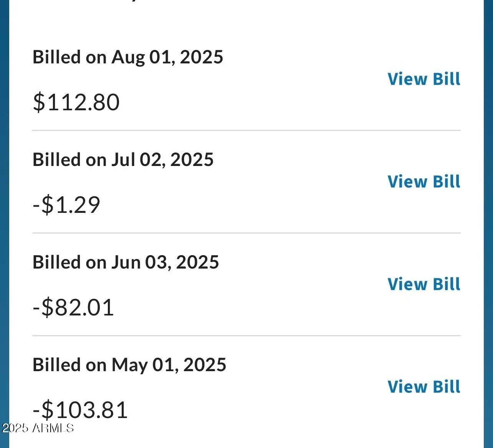Click the divider line below the July bill
The width and height of the screenshot is (493, 448).
coord(246,233)
